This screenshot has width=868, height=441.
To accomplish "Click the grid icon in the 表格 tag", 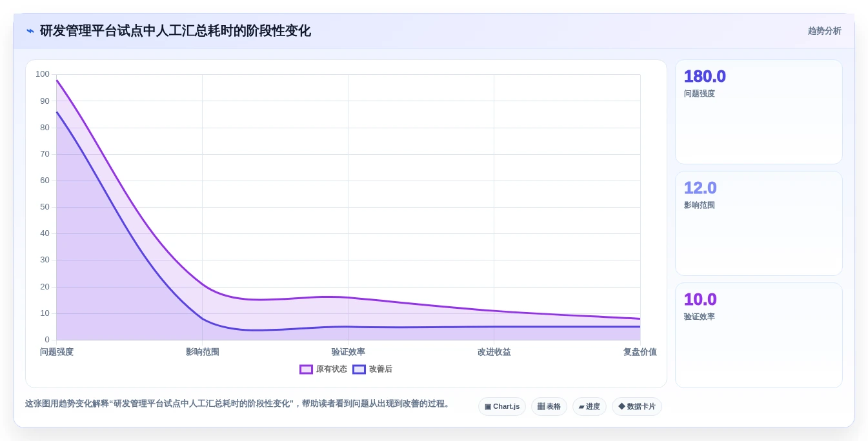I will 541,407.
